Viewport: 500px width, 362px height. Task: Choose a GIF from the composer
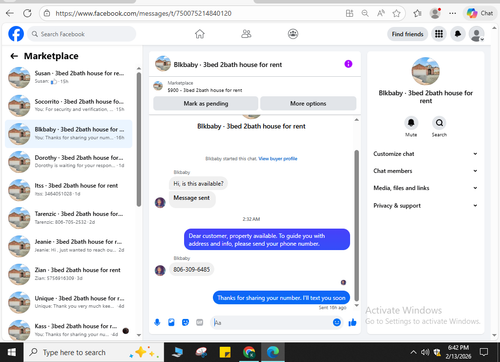tap(200, 322)
